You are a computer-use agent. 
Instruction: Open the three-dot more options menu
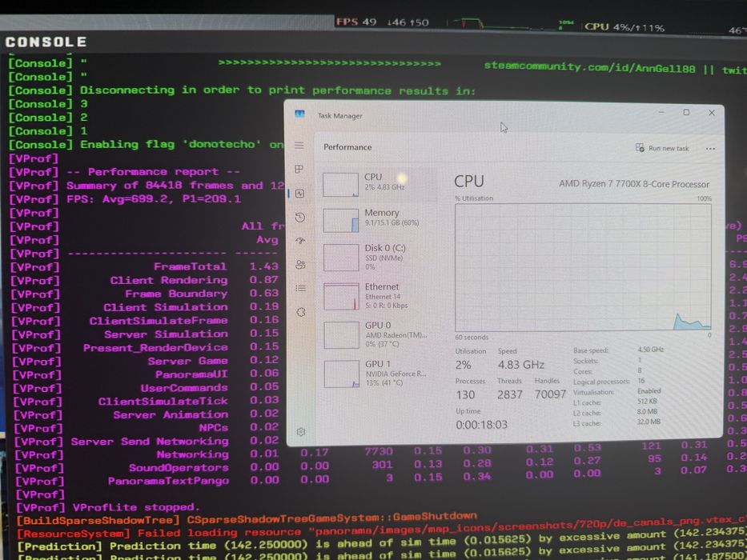pos(710,149)
